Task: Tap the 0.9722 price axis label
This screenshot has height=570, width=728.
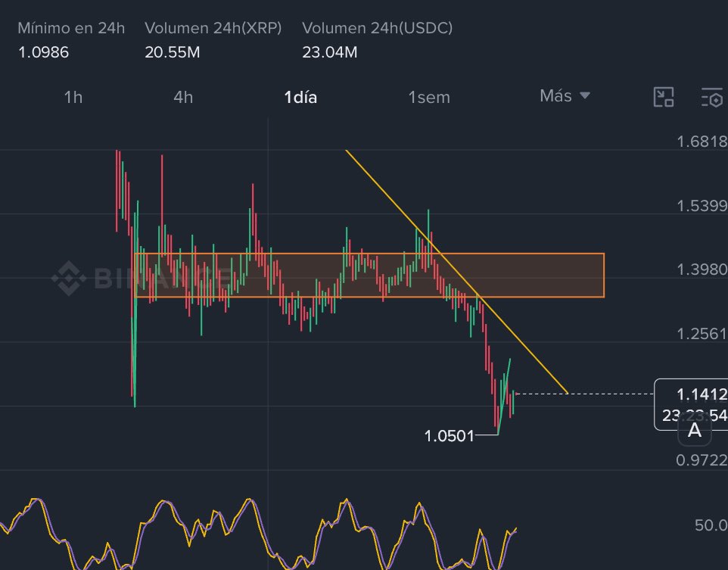Action: point(702,460)
